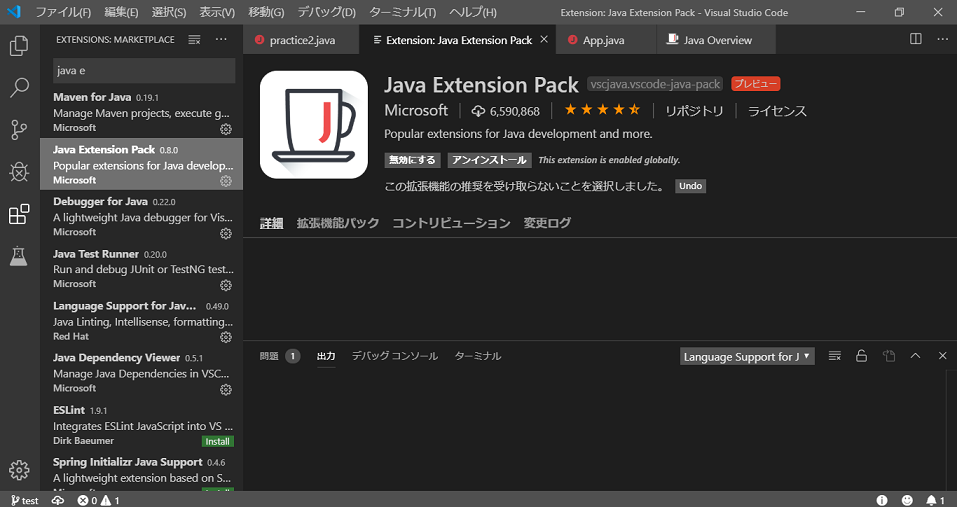Click gear icon for Language Support for Java
The width and height of the screenshot is (957, 507).
point(226,337)
